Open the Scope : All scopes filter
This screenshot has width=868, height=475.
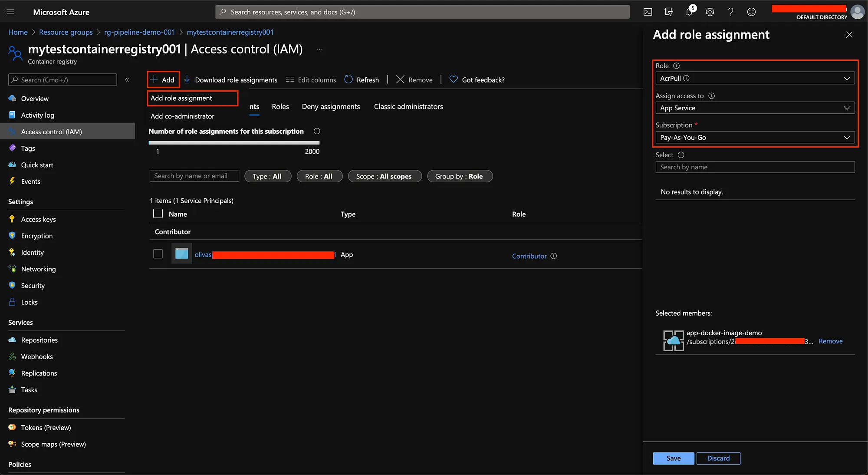click(385, 176)
